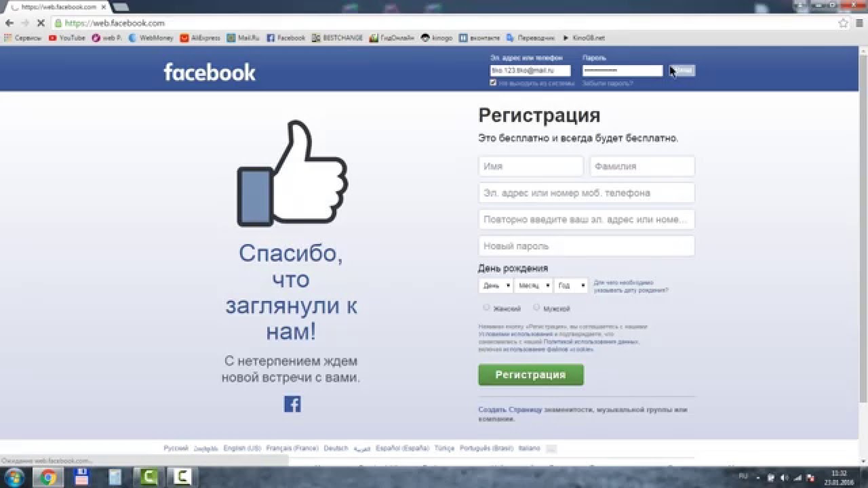The image size is (868, 488).
Task: Open Chrome from the taskbar
Action: click(47, 477)
